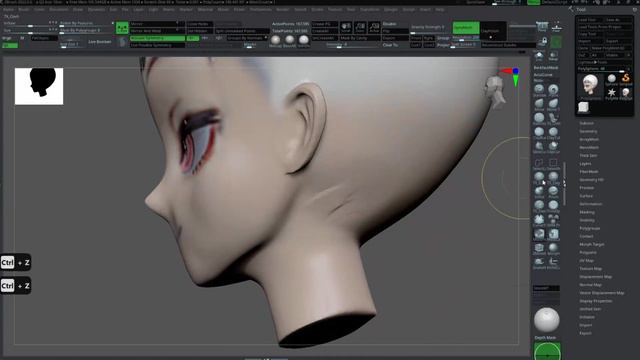The width and height of the screenshot is (640, 360).
Task: Select the Pinch brush icon
Action: 553,191
